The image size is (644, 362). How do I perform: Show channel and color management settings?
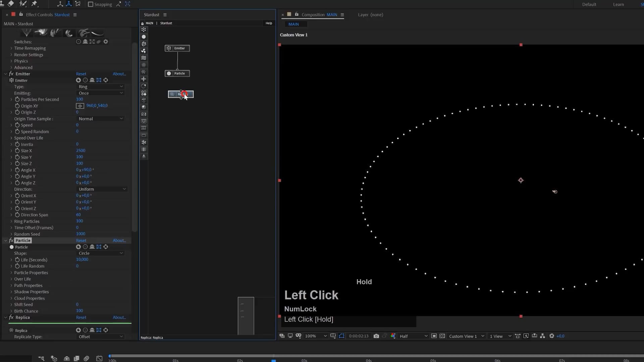point(393,336)
